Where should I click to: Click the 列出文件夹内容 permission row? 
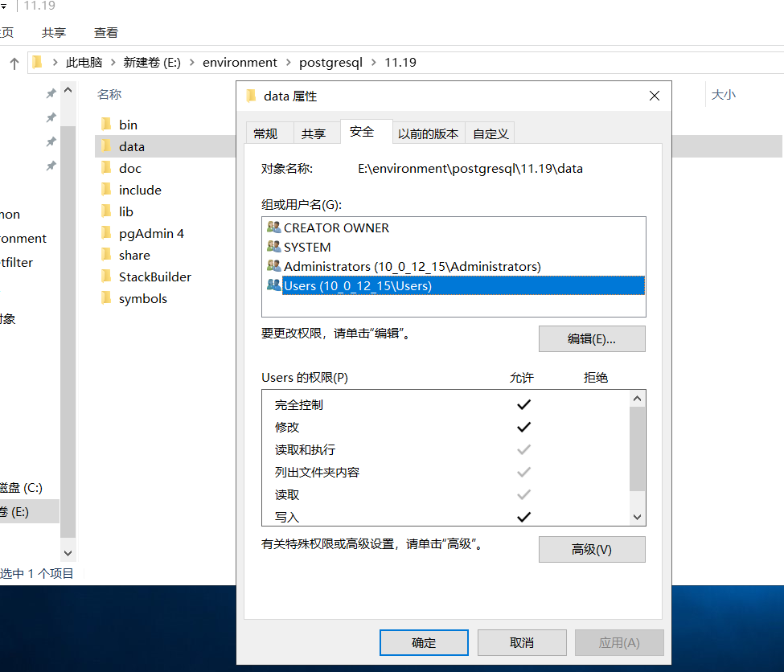pyautogui.click(x=445, y=472)
